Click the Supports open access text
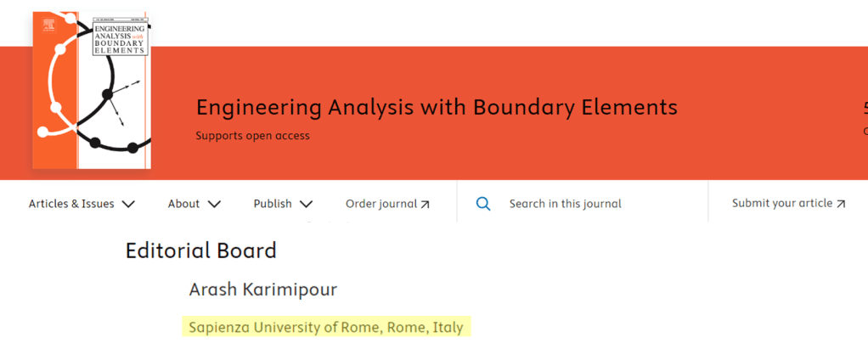 coord(252,136)
